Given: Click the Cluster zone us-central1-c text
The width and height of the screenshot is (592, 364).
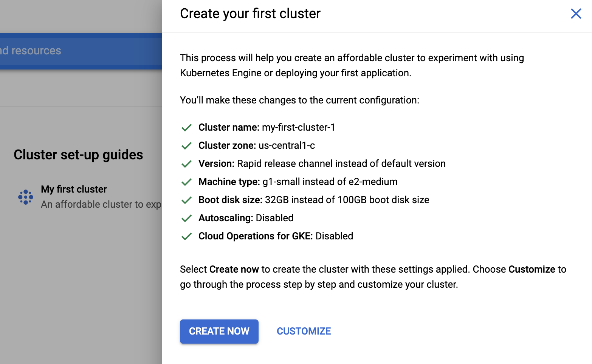Looking at the screenshot, I should pyautogui.click(x=257, y=145).
